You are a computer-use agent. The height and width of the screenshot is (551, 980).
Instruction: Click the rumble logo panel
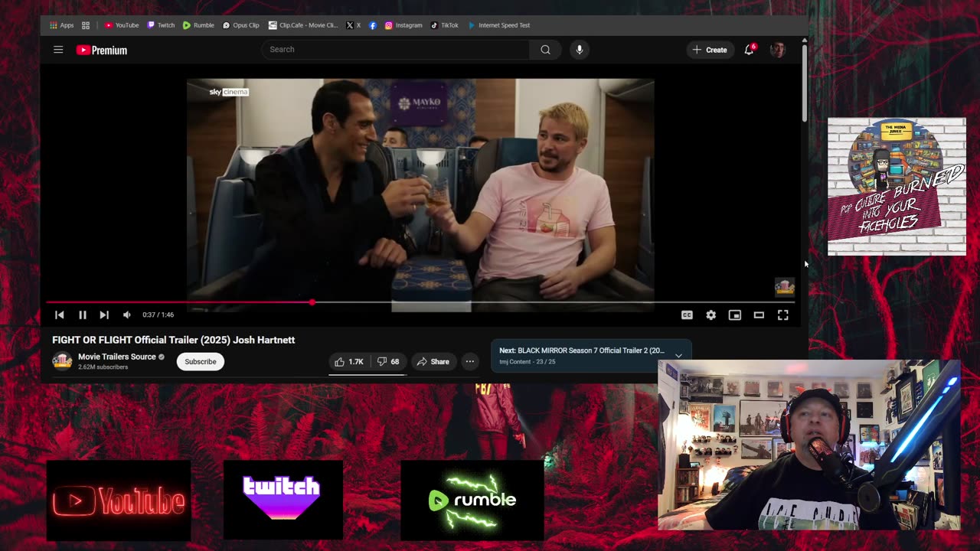472,500
